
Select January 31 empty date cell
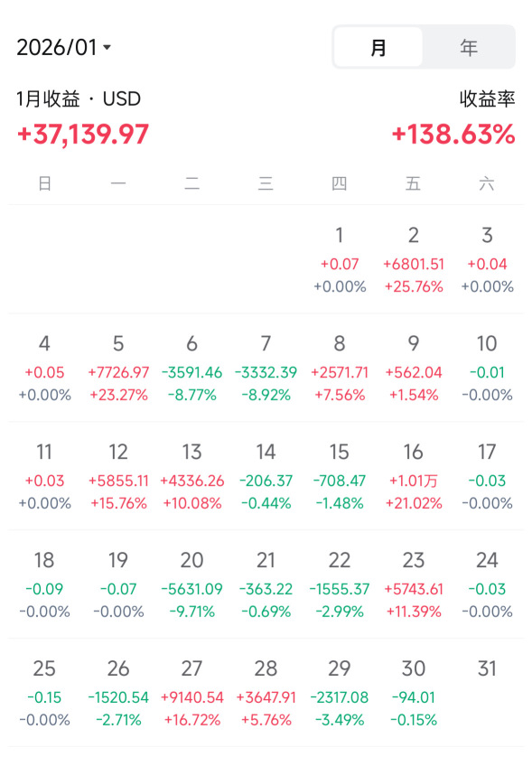tap(487, 693)
